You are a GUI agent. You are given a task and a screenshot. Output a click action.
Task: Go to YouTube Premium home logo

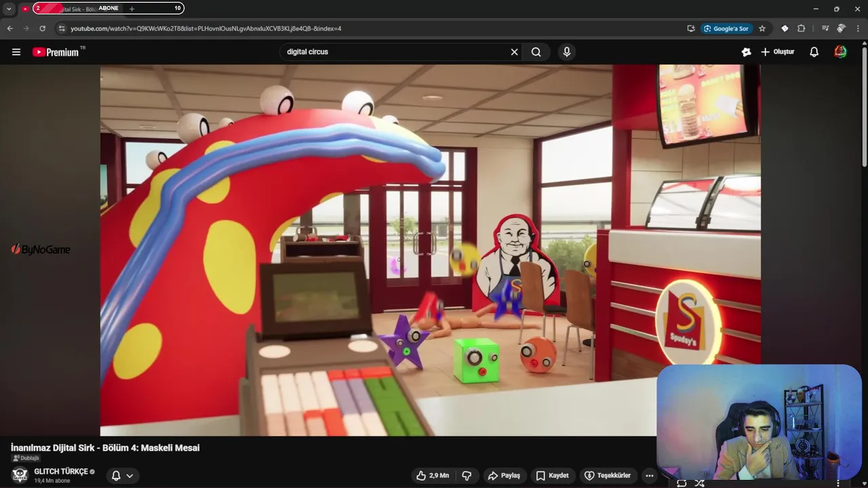pos(56,52)
